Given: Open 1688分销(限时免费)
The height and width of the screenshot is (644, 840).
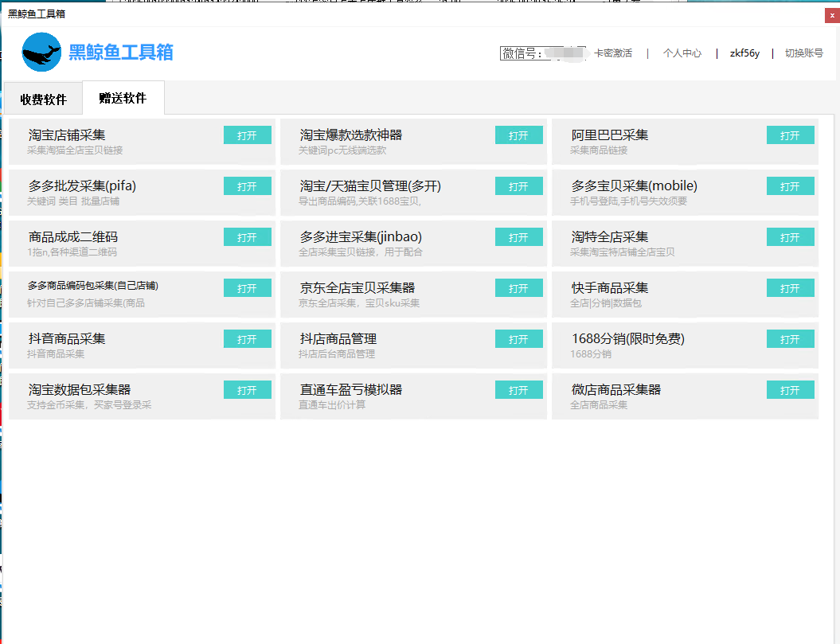Looking at the screenshot, I should [790, 339].
